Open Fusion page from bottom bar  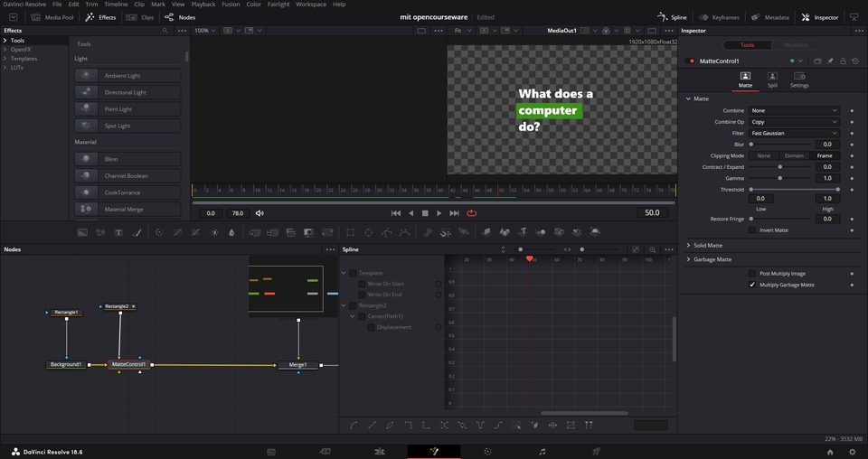pos(434,452)
